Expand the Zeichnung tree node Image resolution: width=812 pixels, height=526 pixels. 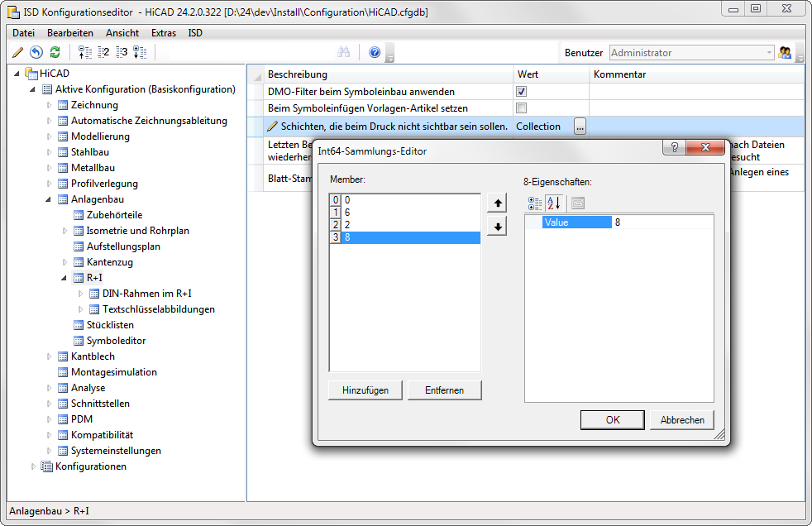tap(49, 105)
